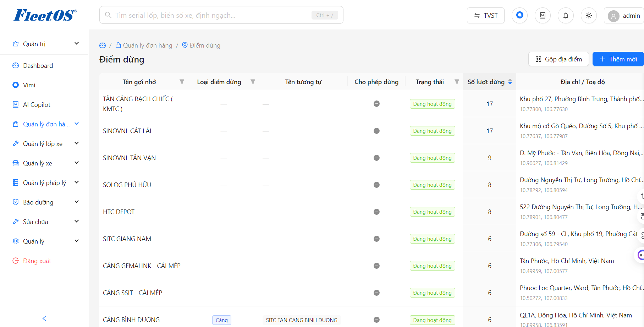Sort by Số lượt dừng arrows
Image resolution: width=644 pixels, height=327 pixels.
pyautogui.click(x=510, y=82)
